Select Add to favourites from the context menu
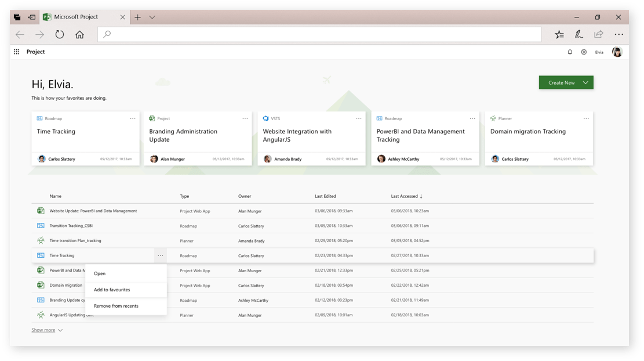 (x=112, y=290)
